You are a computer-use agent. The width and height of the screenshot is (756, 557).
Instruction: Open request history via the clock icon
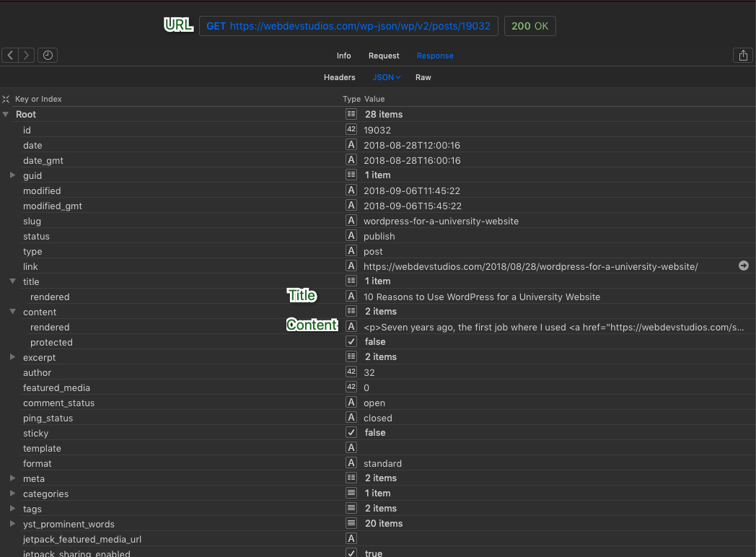pyautogui.click(x=47, y=55)
